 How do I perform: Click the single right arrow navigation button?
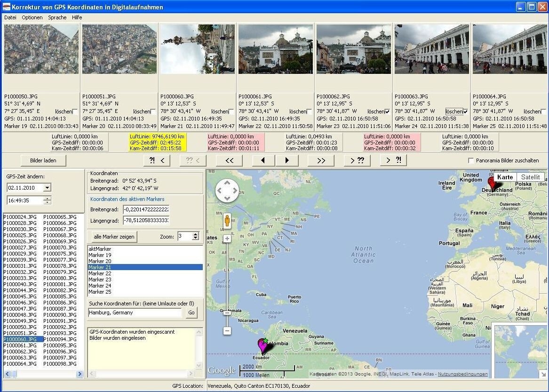click(x=287, y=160)
